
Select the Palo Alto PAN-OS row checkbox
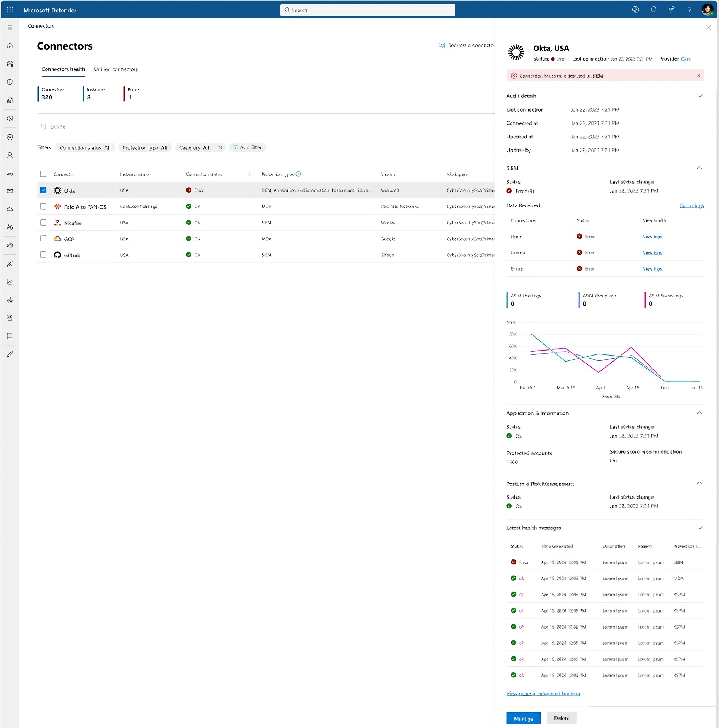coord(43,206)
